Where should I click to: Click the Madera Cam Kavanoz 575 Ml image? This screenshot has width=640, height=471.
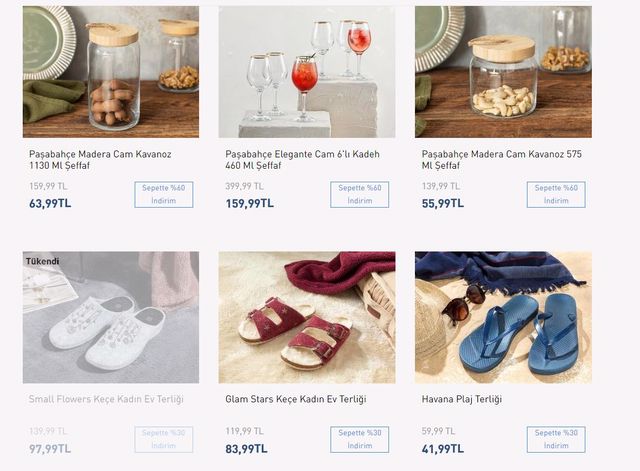tap(503, 72)
